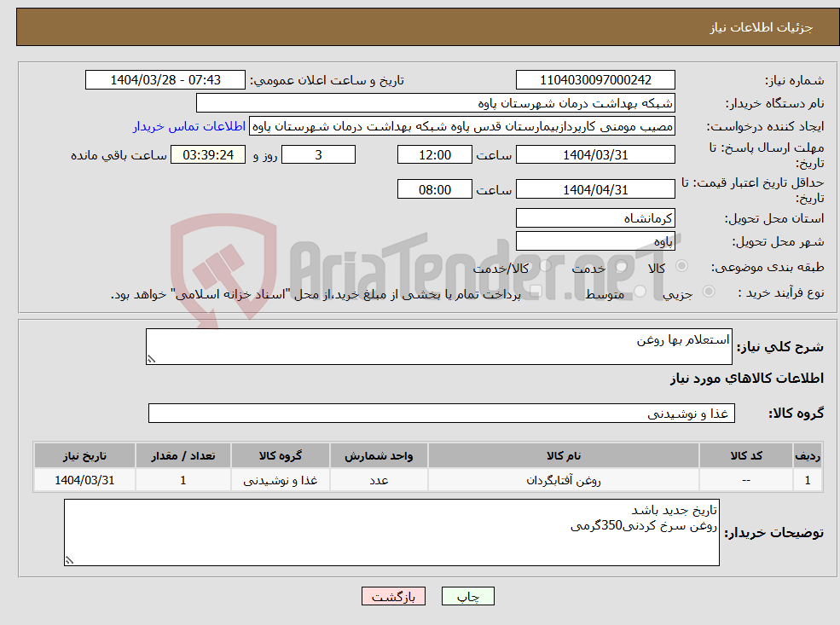Image resolution: width=840 pixels, height=625 pixels.
Task: Click غذا و نوشیدنی cell in table row
Action: pyautogui.click(x=281, y=480)
